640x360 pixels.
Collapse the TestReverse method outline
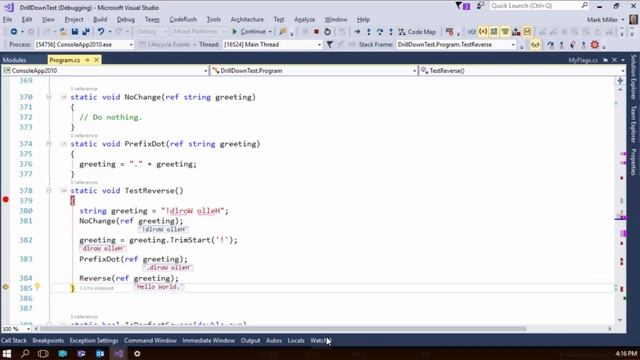tap(49, 191)
